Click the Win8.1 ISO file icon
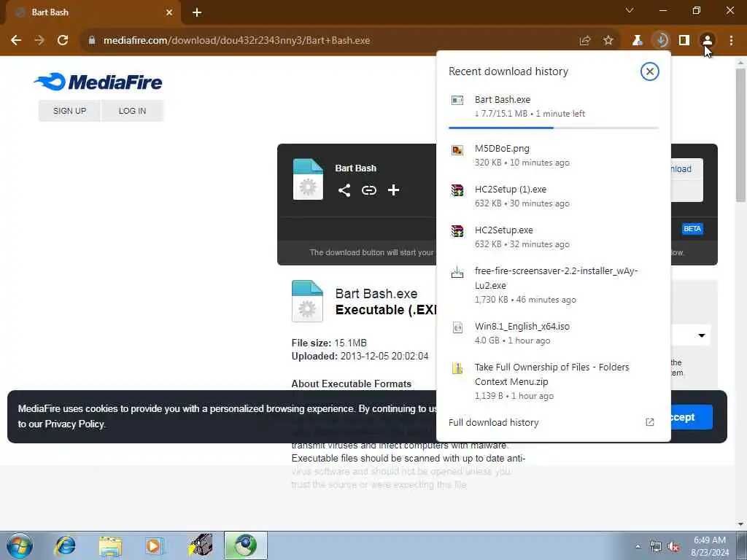This screenshot has height=560, width=747. pyautogui.click(x=457, y=327)
